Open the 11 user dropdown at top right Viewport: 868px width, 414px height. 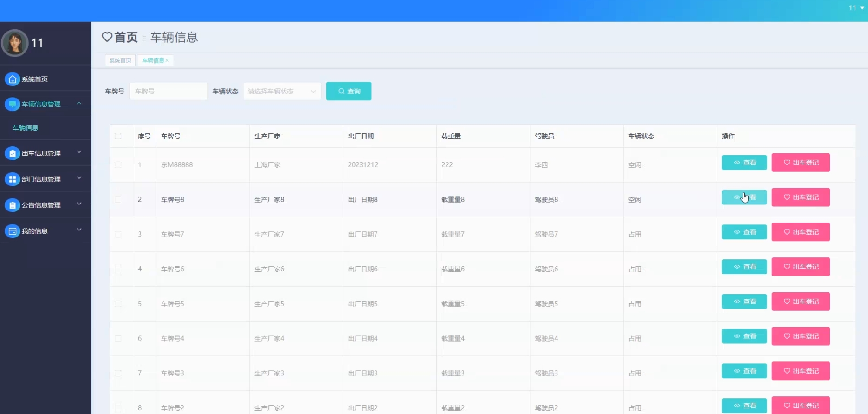click(856, 7)
